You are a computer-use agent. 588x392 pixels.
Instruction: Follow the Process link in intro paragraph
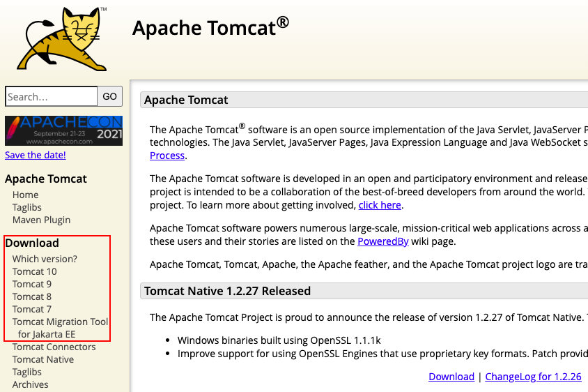coord(167,156)
